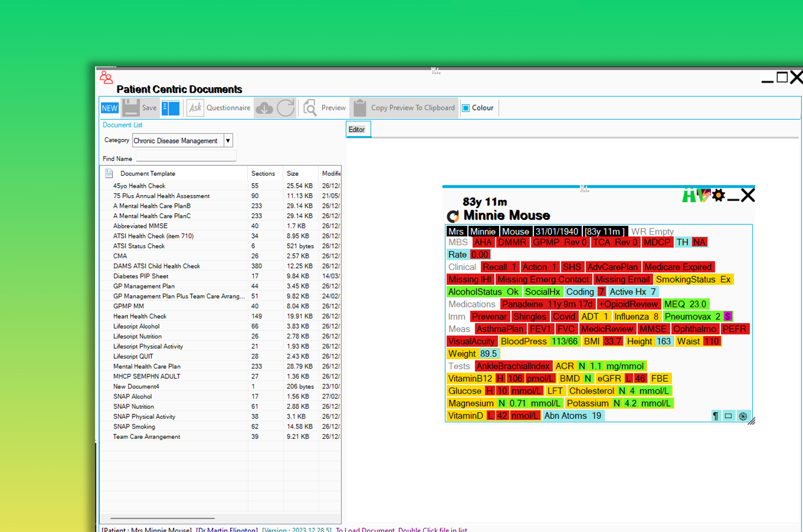Viewport: 803px width, 532px height.
Task: Select the Diabetes PIP Sheet template
Action: (141, 276)
